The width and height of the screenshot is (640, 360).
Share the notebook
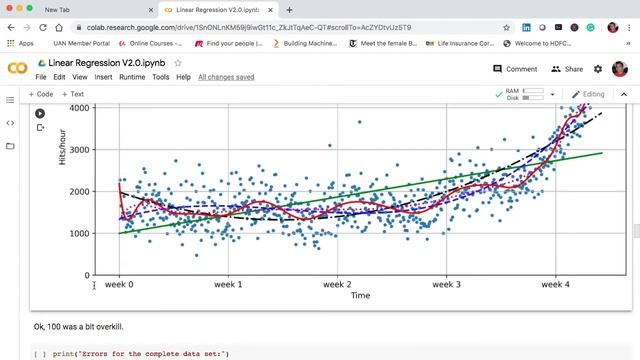coord(567,69)
